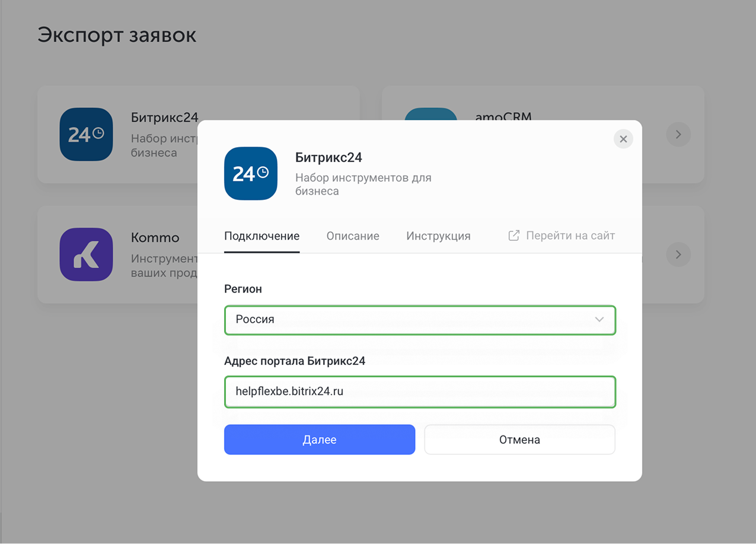Click the Далее button
This screenshot has height=544, width=756.
[x=319, y=440]
